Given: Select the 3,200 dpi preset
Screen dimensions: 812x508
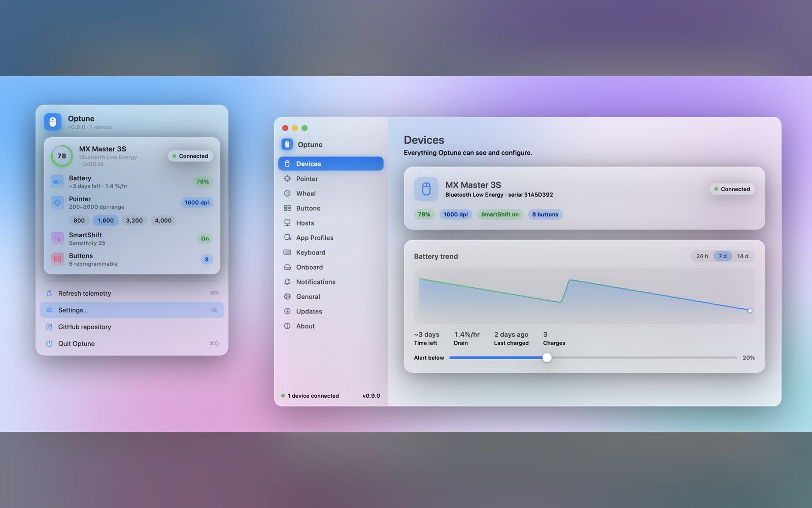Looking at the screenshot, I should point(134,220).
